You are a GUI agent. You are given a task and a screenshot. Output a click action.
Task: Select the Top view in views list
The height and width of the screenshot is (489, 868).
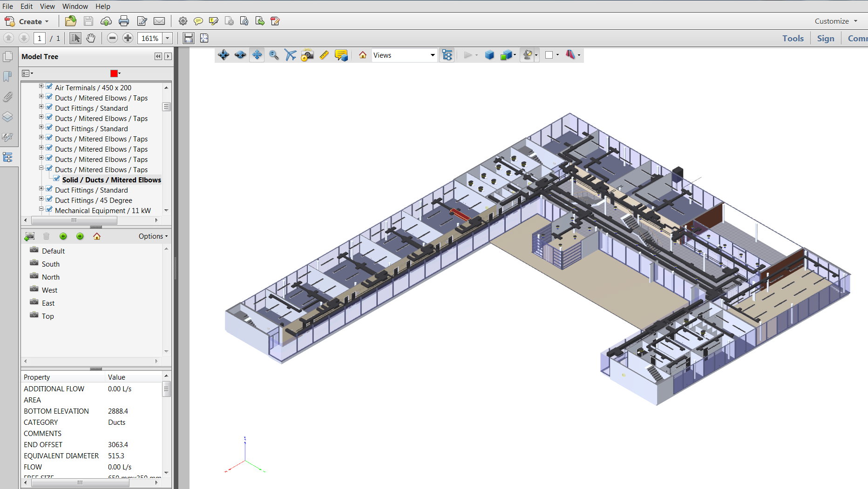coord(47,316)
